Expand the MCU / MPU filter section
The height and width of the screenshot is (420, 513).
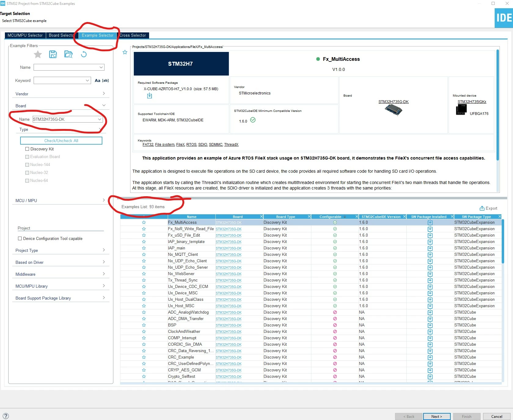[x=104, y=200]
